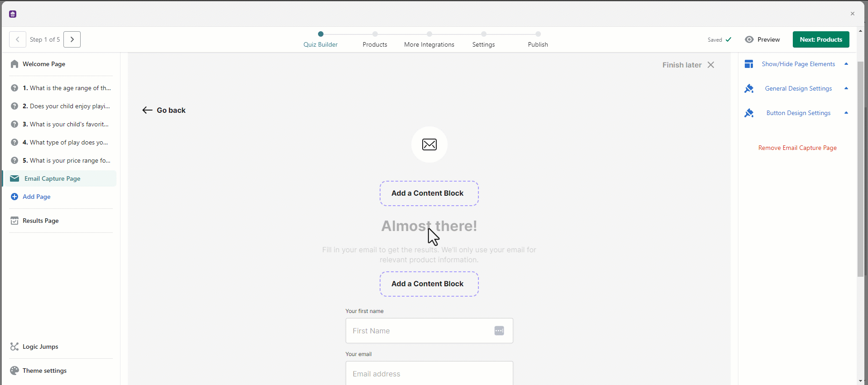This screenshot has height=385, width=868.
Task: Click Go back link on canvas
Action: (164, 110)
